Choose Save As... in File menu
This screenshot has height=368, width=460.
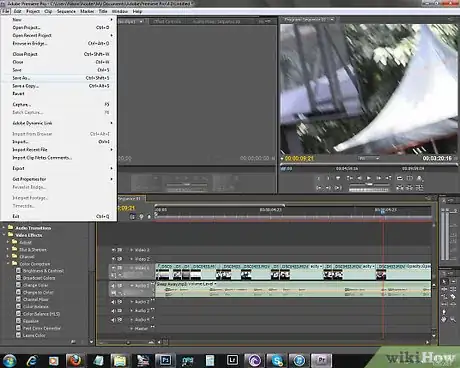[58, 78]
